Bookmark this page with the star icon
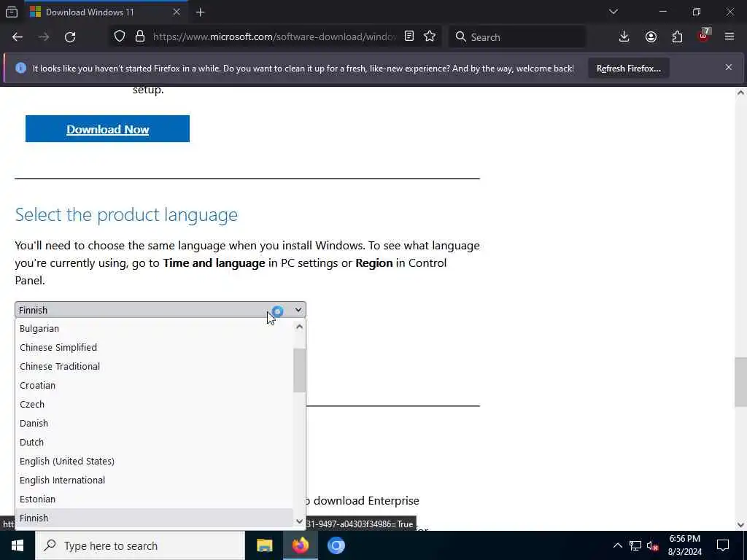Viewport: 747px width, 560px height. [430, 36]
